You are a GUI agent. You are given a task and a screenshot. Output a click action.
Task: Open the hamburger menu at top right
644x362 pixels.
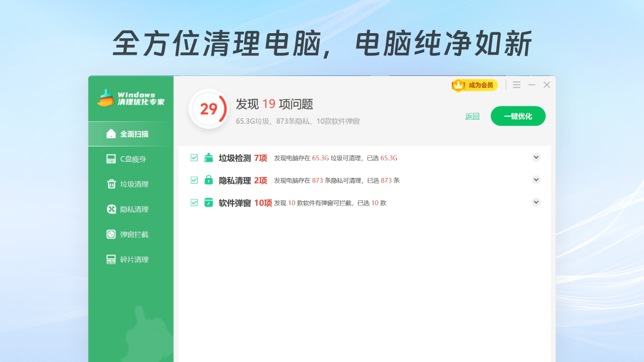(x=516, y=84)
